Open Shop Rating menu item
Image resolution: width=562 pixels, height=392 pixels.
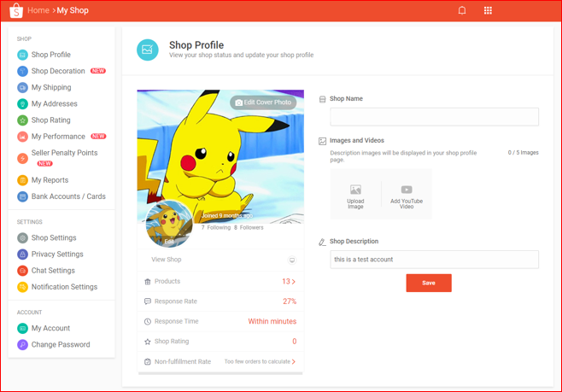coord(50,120)
